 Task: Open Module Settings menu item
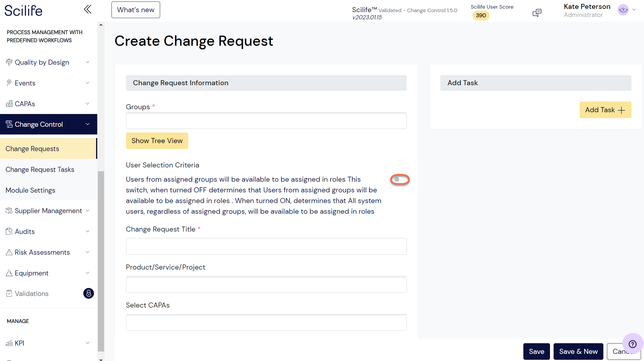pyautogui.click(x=48, y=190)
